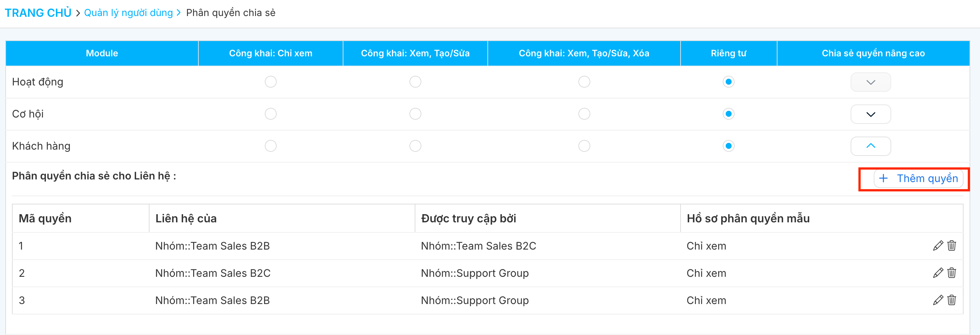
Task: Click the Thêm quyền button
Action: point(918,179)
